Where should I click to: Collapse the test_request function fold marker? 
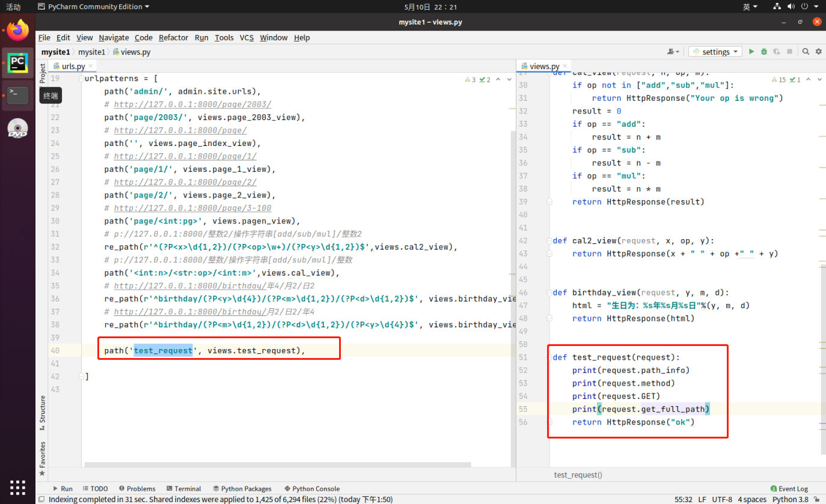click(x=548, y=357)
